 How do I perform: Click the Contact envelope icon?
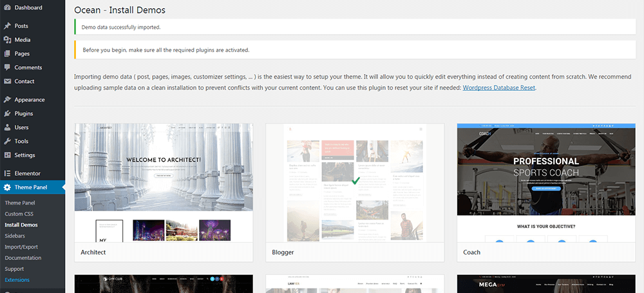pos(6,82)
